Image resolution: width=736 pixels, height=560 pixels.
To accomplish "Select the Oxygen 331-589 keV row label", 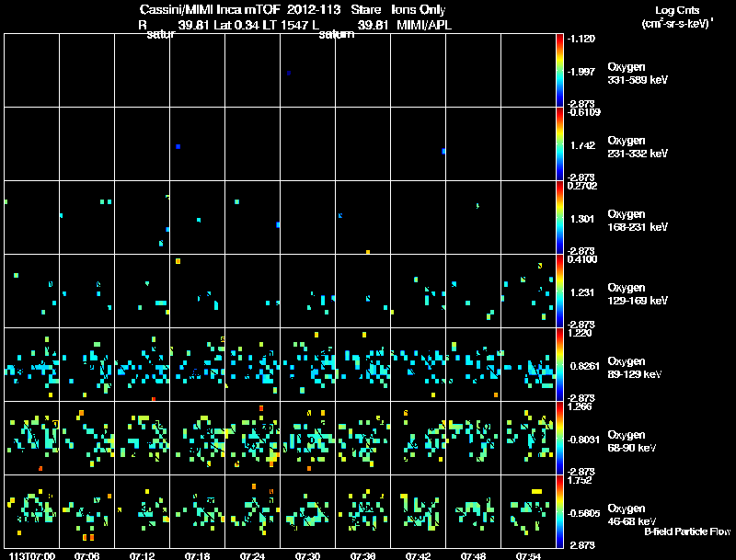I will [638, 74].
